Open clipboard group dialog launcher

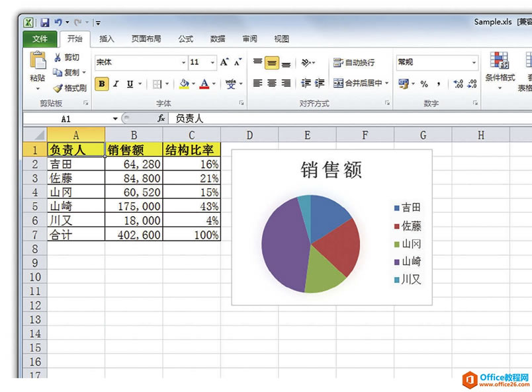86,102
